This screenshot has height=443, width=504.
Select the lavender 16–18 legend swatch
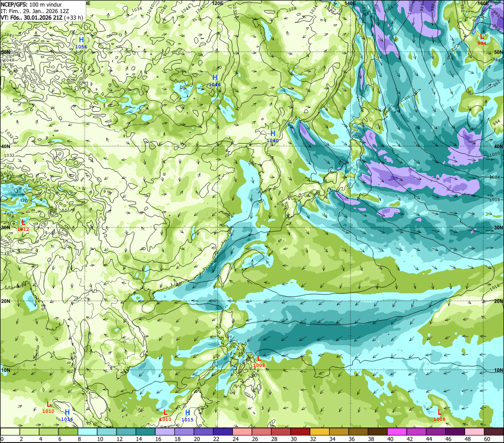165,431
